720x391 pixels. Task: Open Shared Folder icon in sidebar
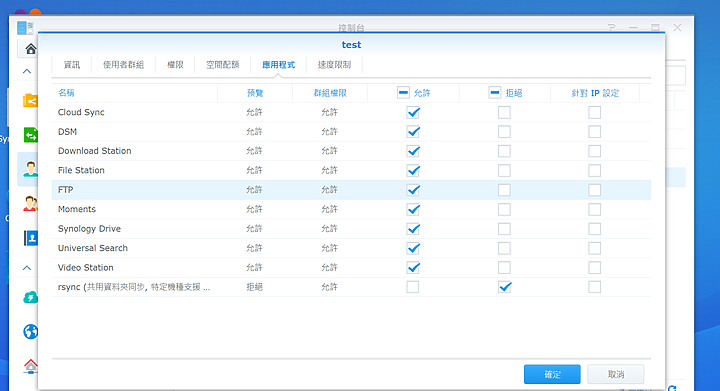coord(30,100)
